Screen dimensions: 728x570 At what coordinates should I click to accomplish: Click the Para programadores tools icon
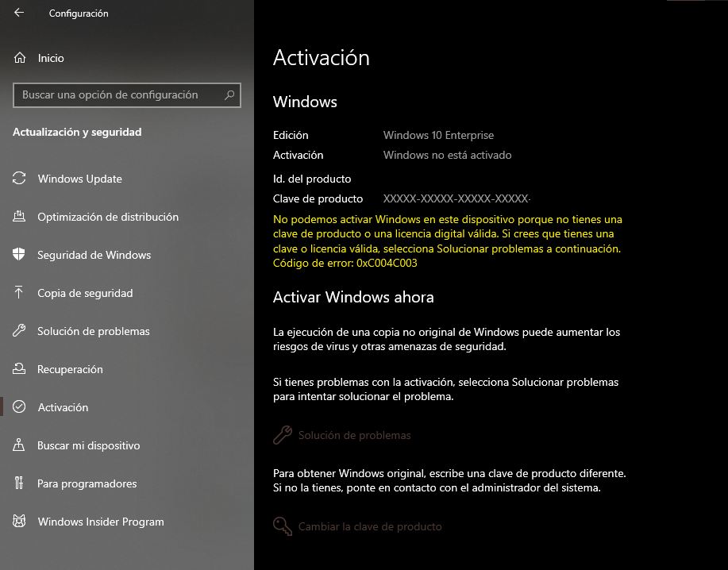(x=19, y=483)
